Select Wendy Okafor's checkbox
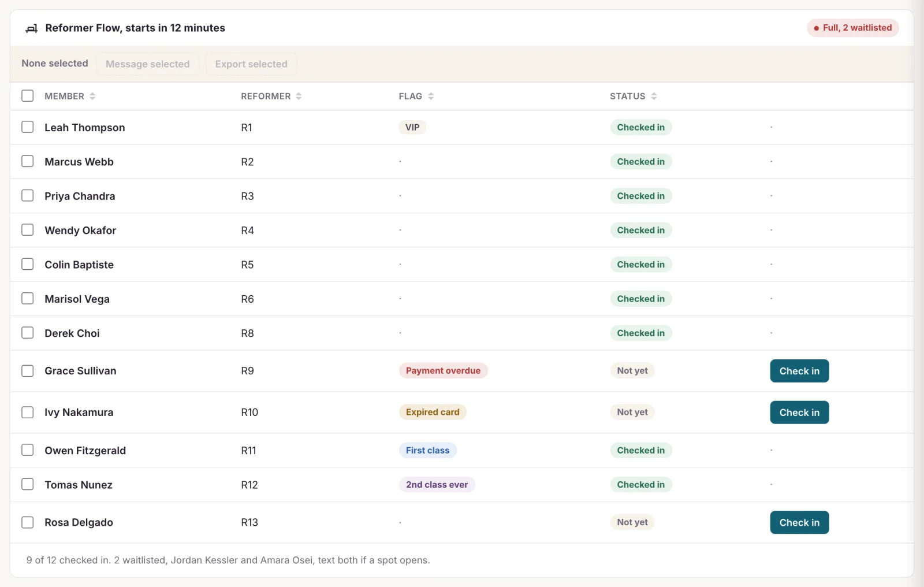This screenshot has width=924, height=587. 28,230
